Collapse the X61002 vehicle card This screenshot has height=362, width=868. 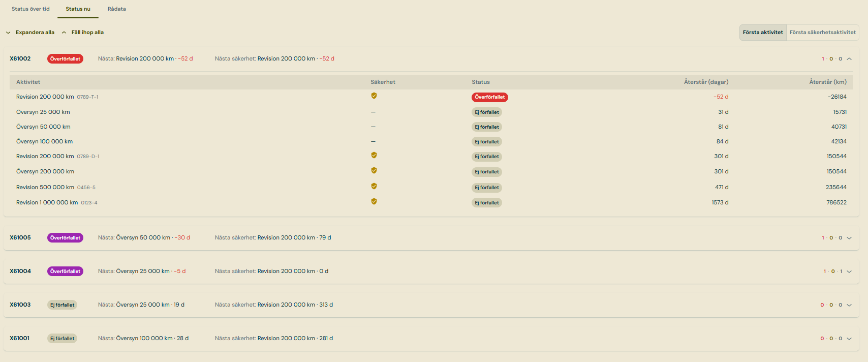849,59
